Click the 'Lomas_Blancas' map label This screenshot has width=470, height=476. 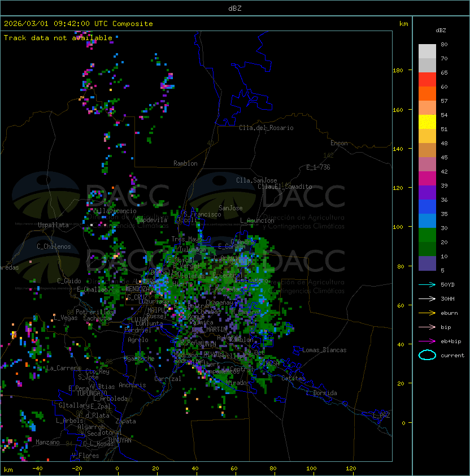point(324,350)
